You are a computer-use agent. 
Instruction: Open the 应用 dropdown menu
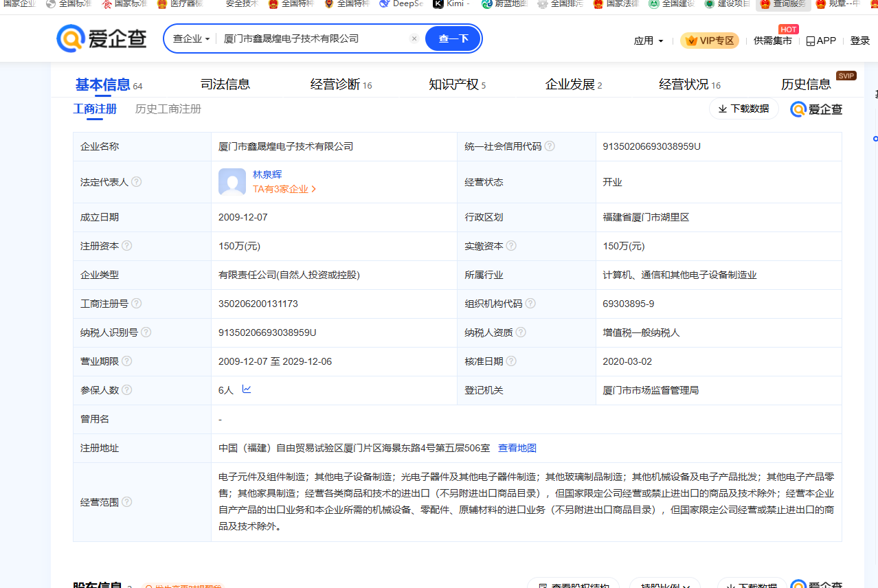pyautogui.click(x=649, y=41)
